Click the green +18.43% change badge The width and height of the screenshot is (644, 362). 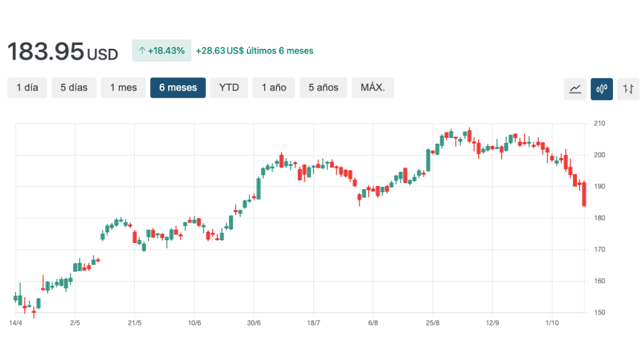[162, 51]
